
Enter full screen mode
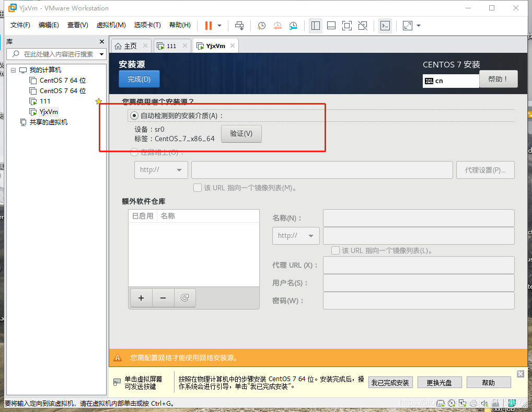coord(347,25)
